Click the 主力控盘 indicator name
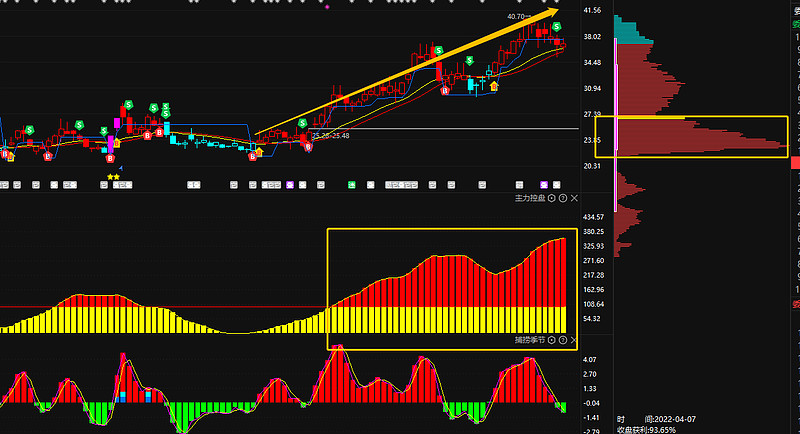 530,199
